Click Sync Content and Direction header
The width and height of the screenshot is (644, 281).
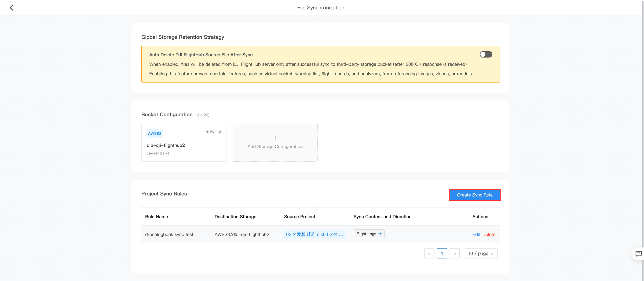pyautogui.click(x=382, y=217)
